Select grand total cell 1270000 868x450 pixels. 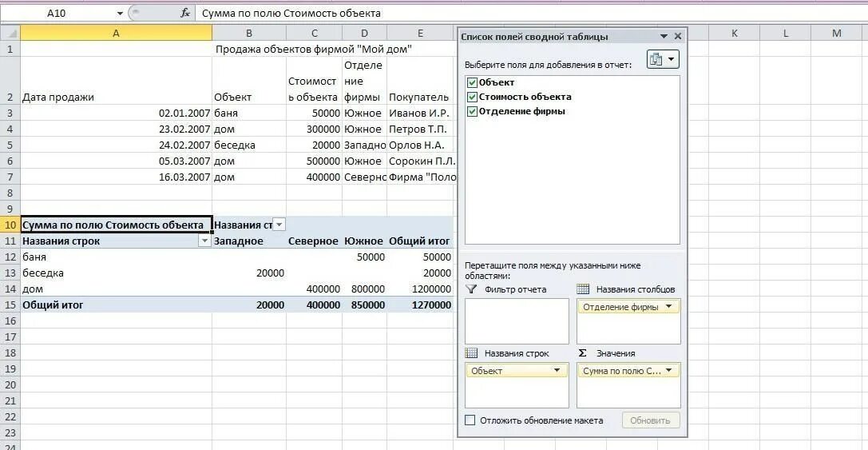[x=420, y=305]
